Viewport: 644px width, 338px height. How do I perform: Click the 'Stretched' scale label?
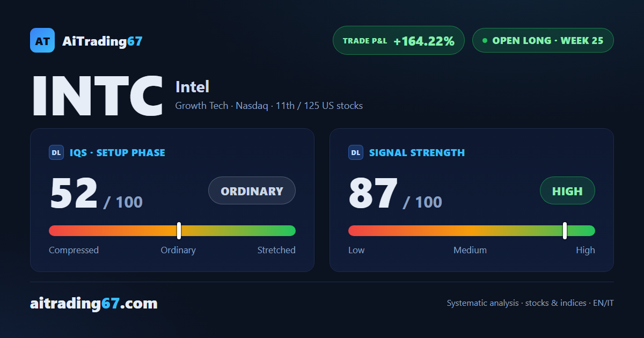click(276, 250)
